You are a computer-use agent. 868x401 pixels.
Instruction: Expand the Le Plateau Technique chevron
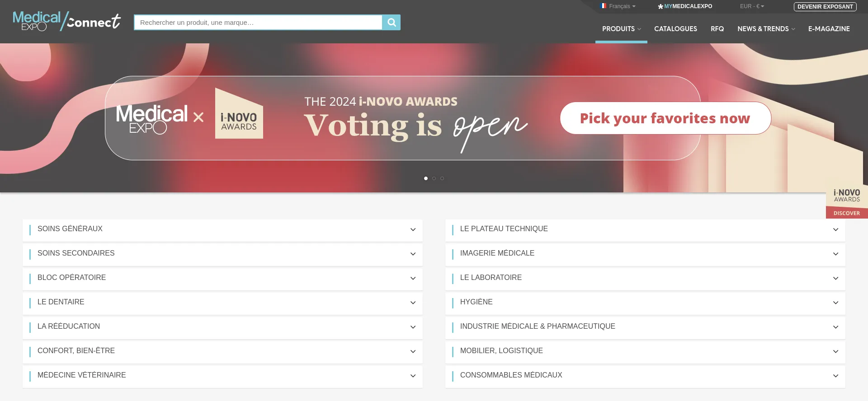835,229
